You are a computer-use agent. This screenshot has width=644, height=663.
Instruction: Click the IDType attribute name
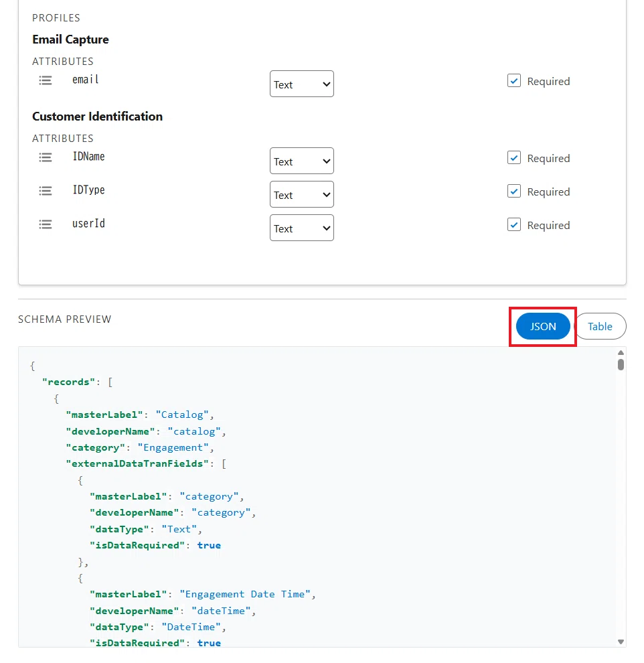coord(89,190)
